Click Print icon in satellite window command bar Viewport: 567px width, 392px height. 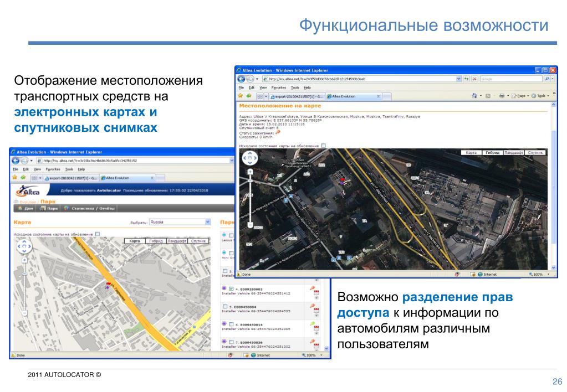click(502, 96)
